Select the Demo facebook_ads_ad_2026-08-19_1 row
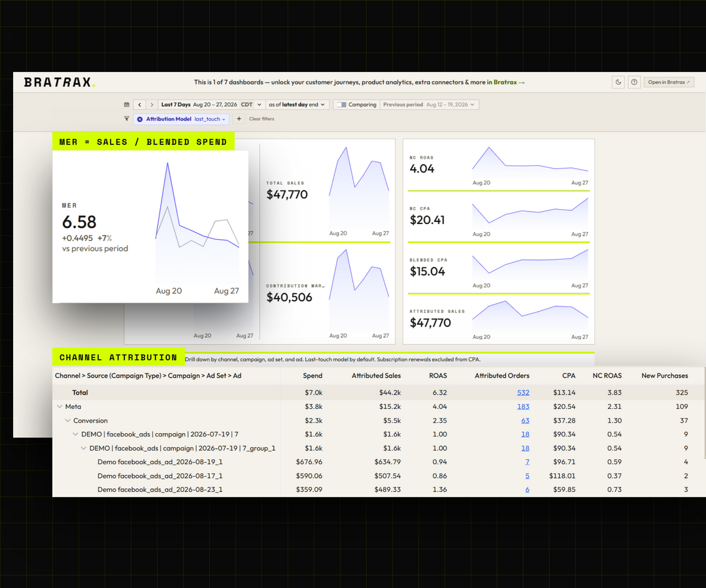 [x=378, y=462]
